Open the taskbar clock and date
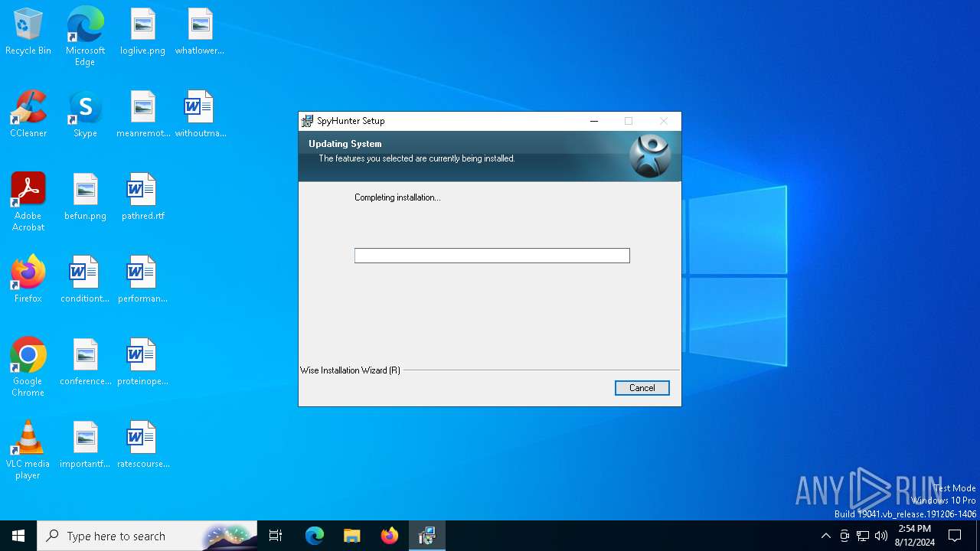The height and width of the screenshot is (551, 980). pyautogui.click(x=915, y=536)
